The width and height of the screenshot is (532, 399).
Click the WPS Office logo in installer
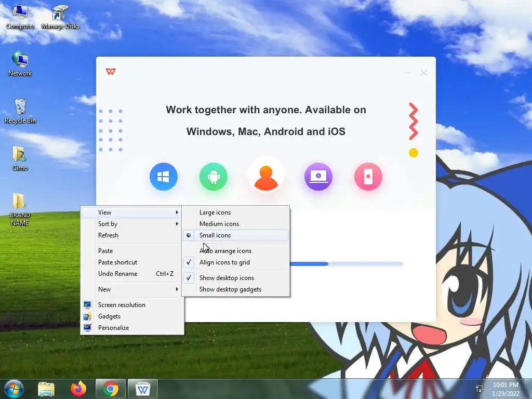tap(111, 72)
